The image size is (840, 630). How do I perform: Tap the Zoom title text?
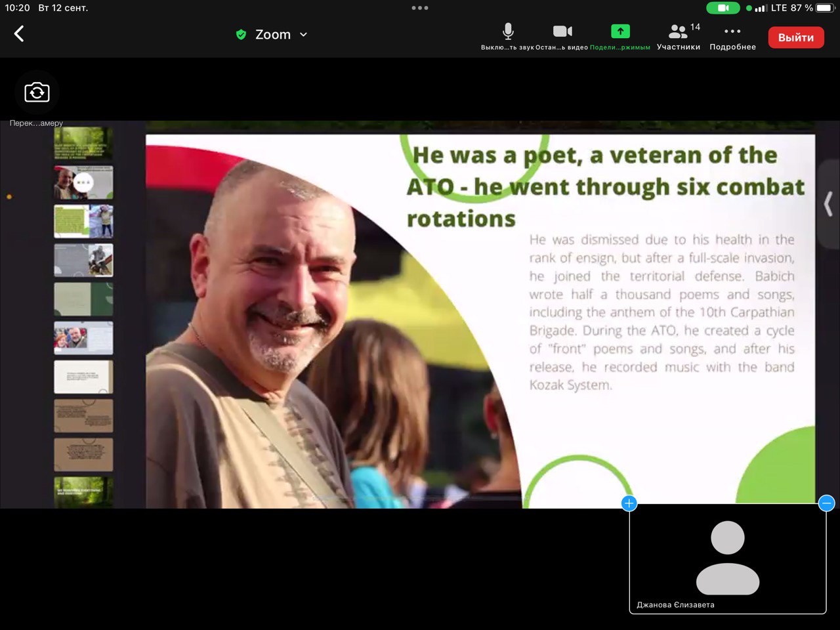tap(272, 35)
